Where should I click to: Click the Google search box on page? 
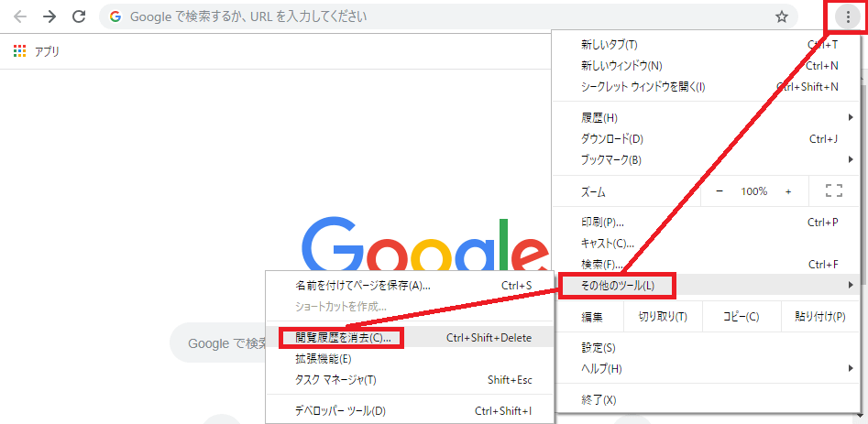(218, 342)
